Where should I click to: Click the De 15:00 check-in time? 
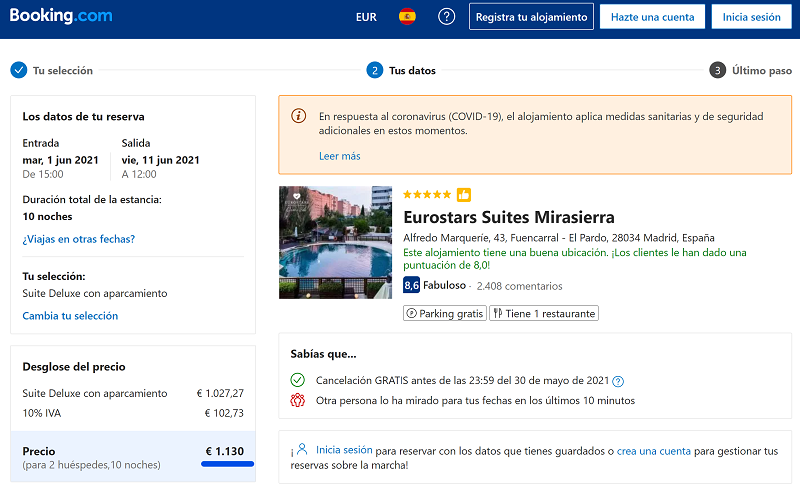(43, 175)
